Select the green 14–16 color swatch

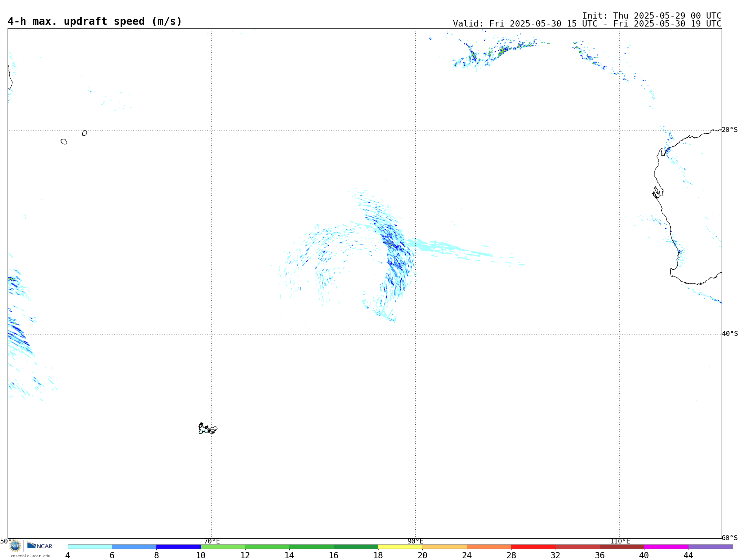pos(312,547)
